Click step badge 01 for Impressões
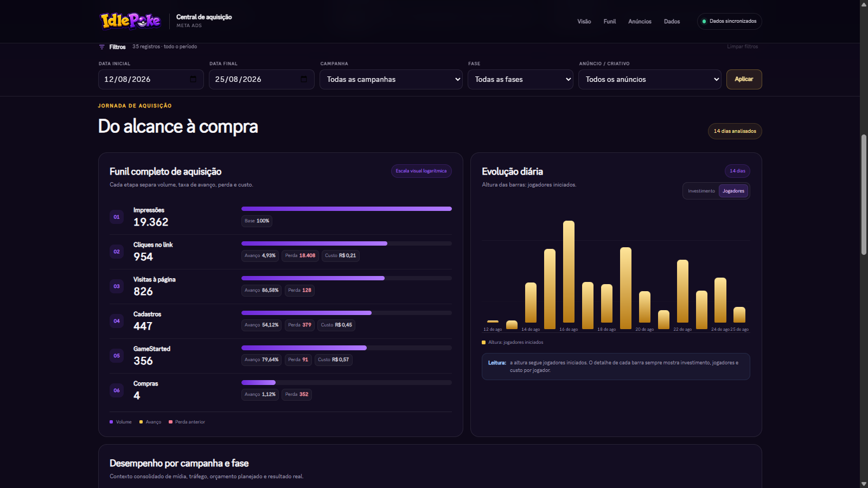The width and height of the screenshot is (868, 488). pyautogui.click(x=117, y=217)
